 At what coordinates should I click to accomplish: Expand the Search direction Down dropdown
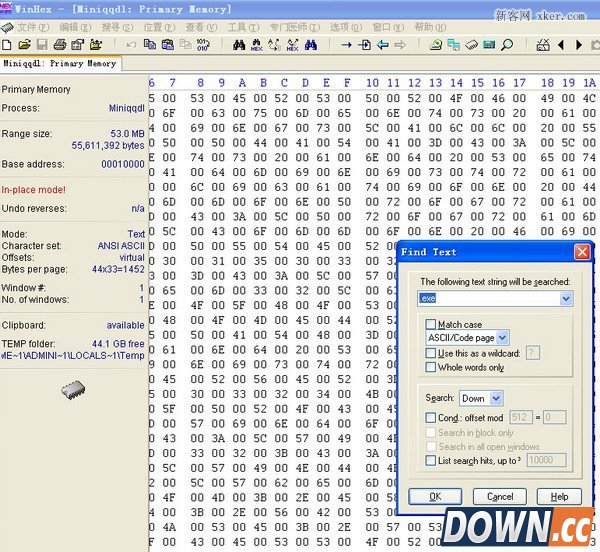(x=494, y=398)
